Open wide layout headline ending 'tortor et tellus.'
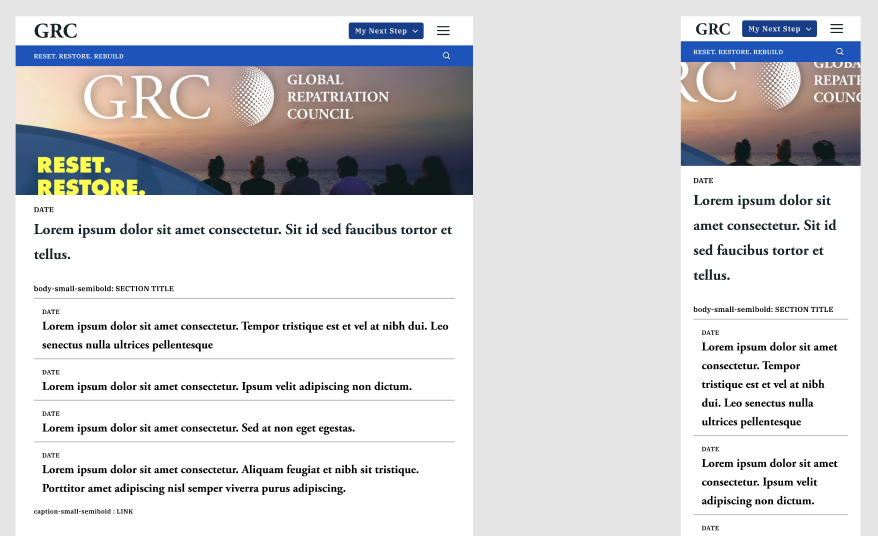Viewport: 878px width, 536px height. pos(242,242)
